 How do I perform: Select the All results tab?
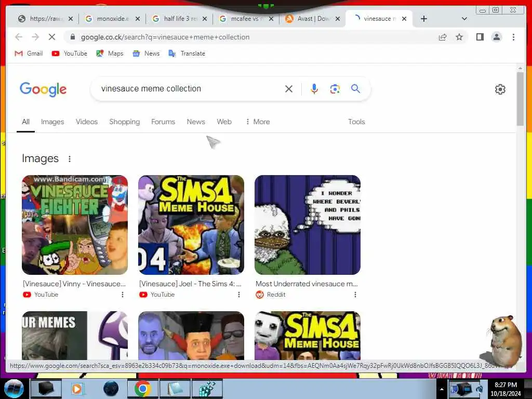[x=26, y=122]
